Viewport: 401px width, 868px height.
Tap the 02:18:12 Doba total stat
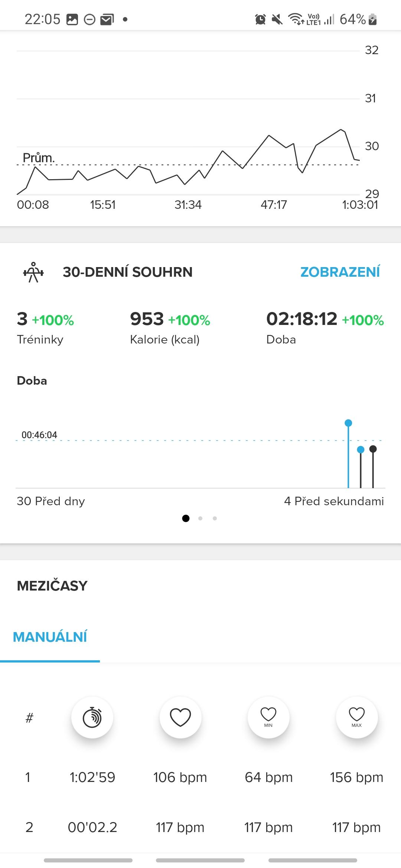tap(325, 328)
